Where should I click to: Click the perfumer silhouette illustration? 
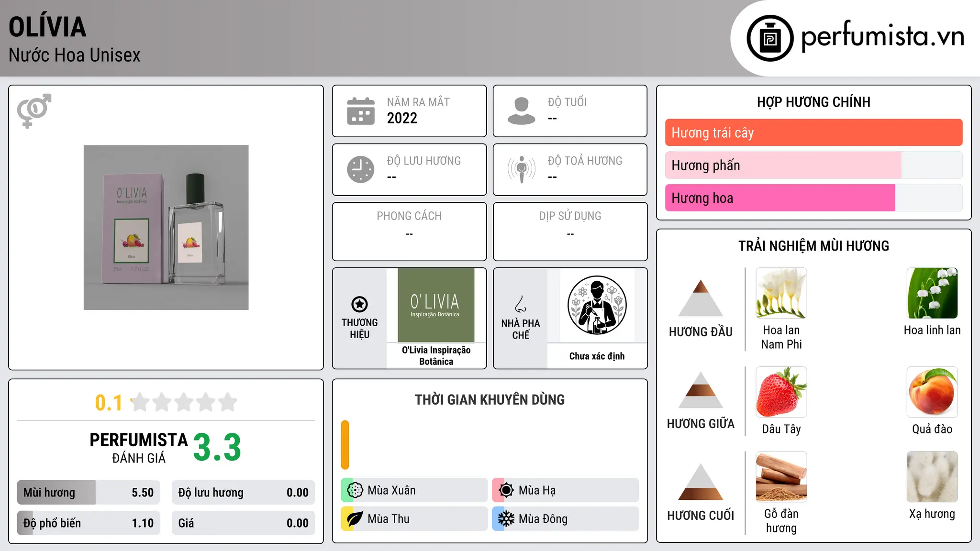pyautogui.click(x=597, y=305)
